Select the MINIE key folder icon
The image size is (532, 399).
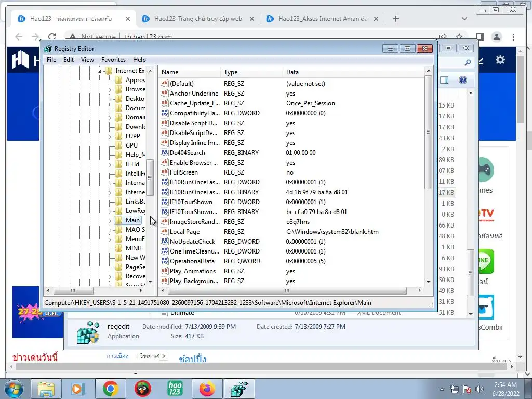point(118,248)
